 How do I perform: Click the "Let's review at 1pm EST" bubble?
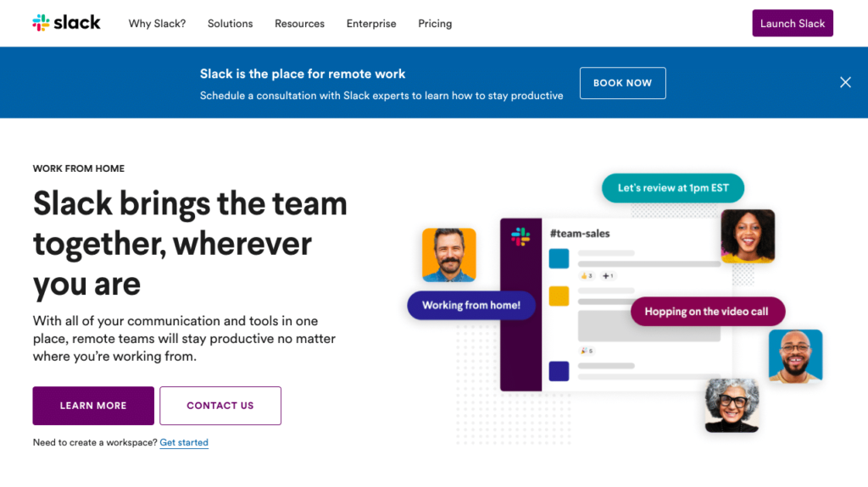[x=673, y=188]
